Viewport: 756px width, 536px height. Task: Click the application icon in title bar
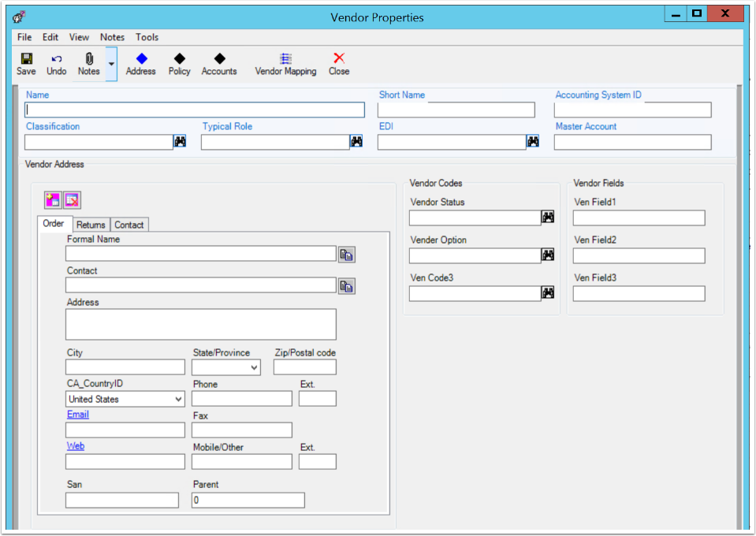pos(19,17)
